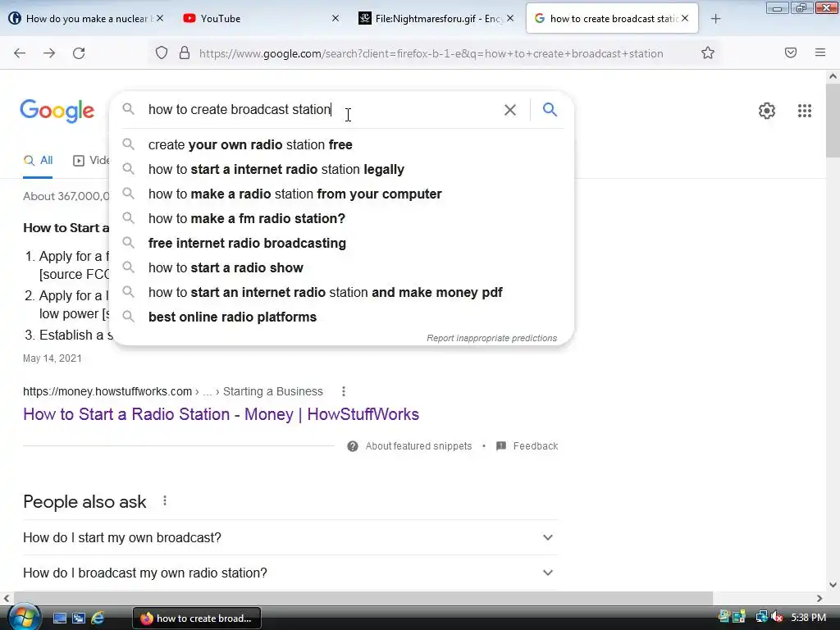Select the All results tab

[38, 160]
